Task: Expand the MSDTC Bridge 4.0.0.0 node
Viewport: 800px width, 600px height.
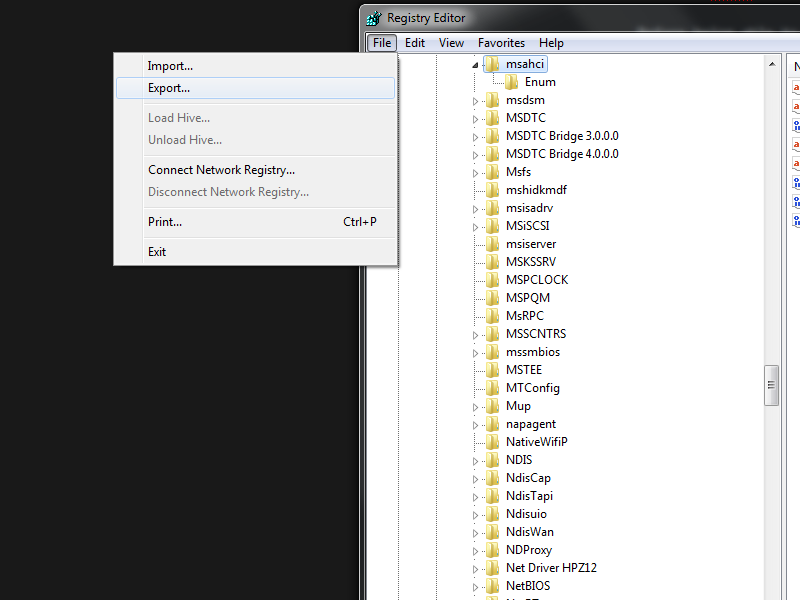Action: pos(475,155)
